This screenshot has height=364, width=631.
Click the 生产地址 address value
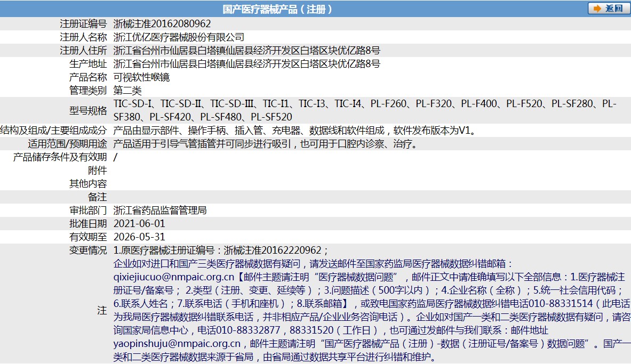click(246, 63)
